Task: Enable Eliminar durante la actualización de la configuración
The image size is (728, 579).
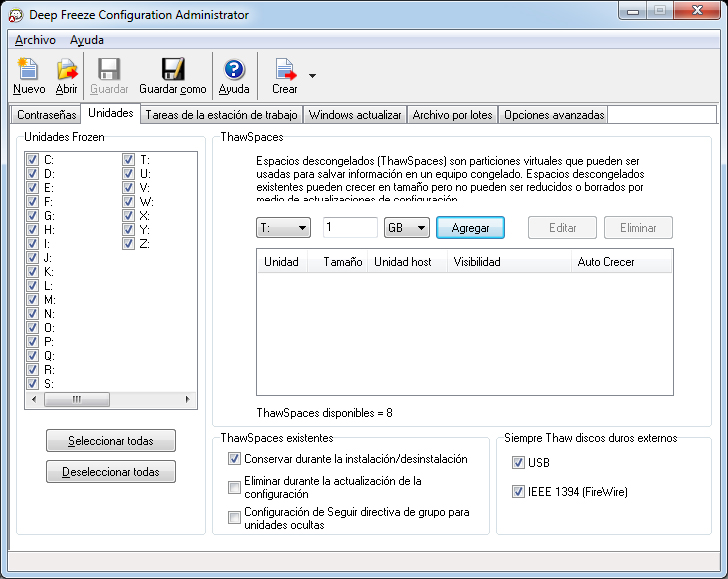Action: click(x=234, y=487)
